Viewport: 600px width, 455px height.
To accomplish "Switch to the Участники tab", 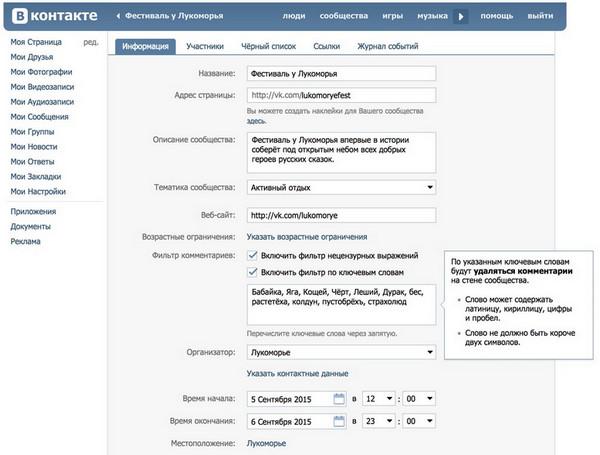I will [x=204, y=46].
